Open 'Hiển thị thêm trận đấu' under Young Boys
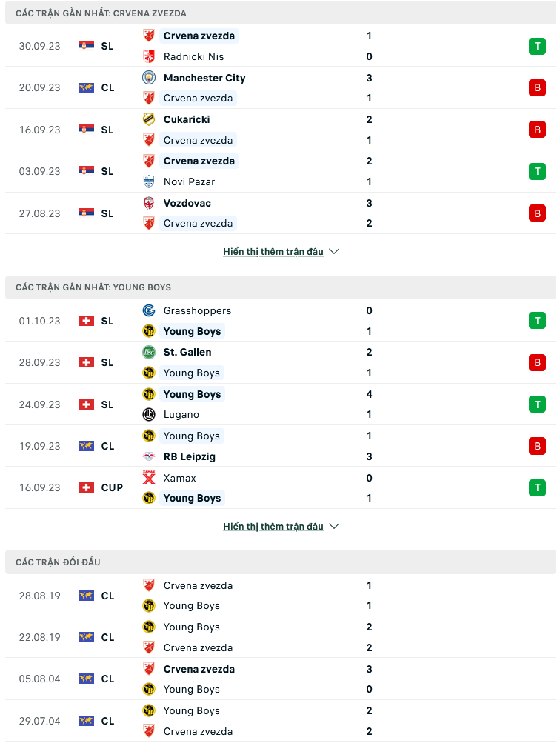 pyautogui.click(x=273, y=526)
